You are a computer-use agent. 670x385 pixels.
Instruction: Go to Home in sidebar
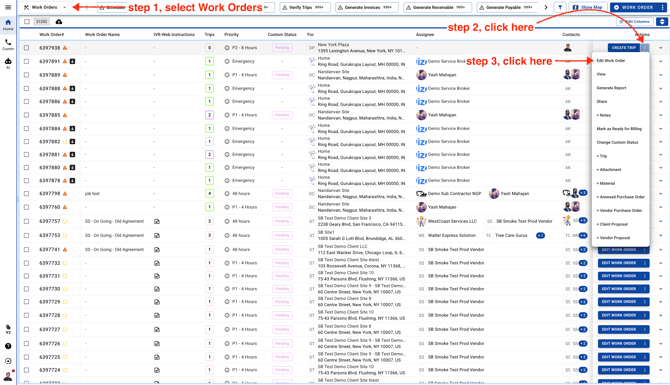coord(8,24)
